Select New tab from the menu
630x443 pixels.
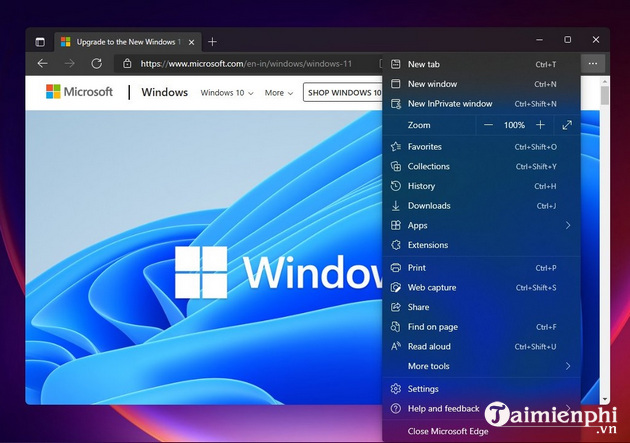click(x=481, y=64)
